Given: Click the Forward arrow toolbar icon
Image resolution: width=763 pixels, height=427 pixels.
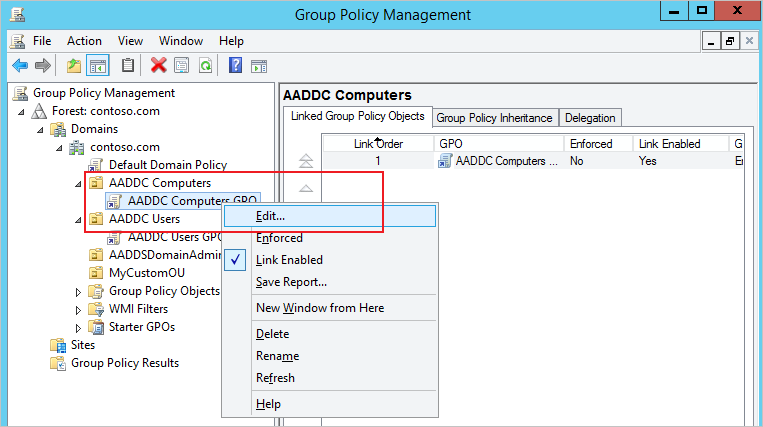Looking at the screenshot, I should [43, 66].
